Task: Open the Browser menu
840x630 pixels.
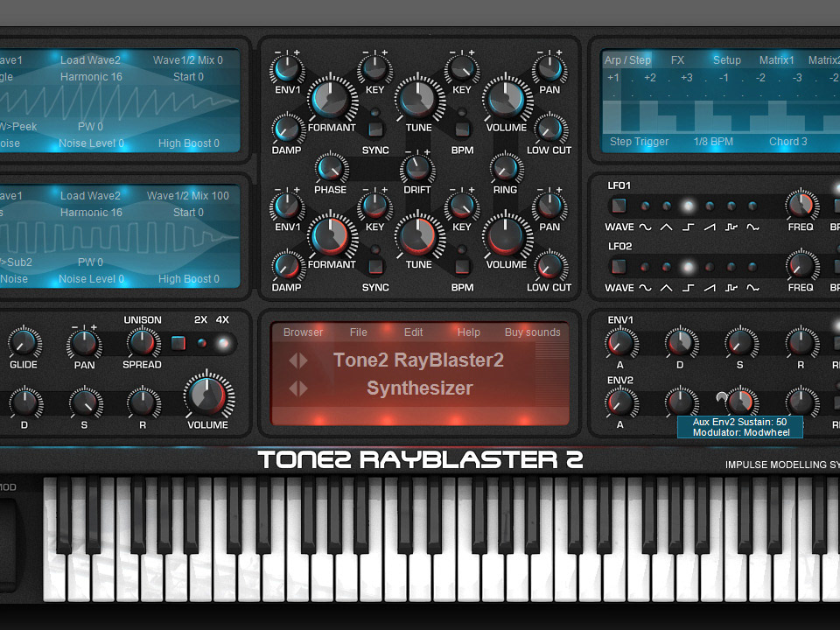Action: click(x=304, y=332)
